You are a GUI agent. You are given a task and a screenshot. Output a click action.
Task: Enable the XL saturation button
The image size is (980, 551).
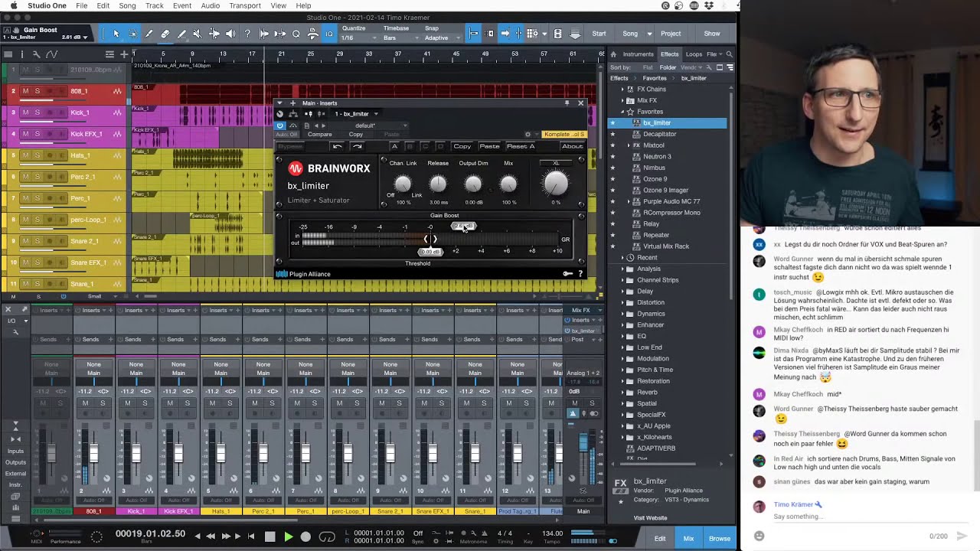(x=556, y=163)
